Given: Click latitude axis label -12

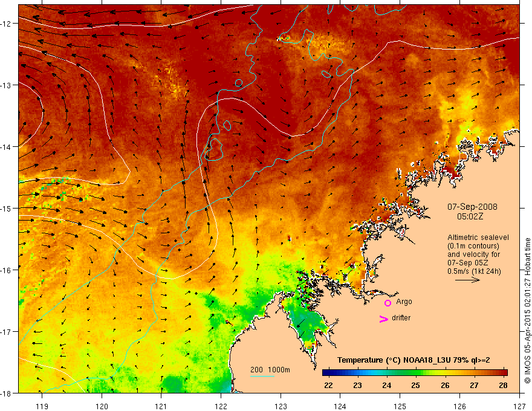Looking at the screenshot, I should coord(6,24).
